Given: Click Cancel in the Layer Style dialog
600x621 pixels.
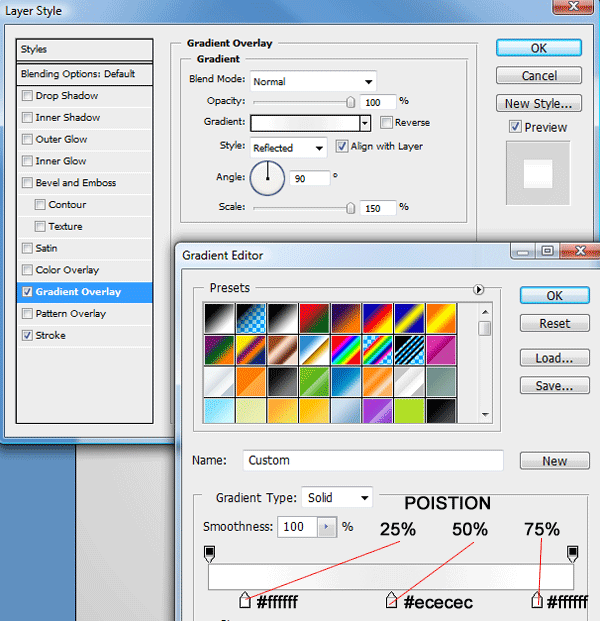Looking at the screenshot, I should coord(539,75).
